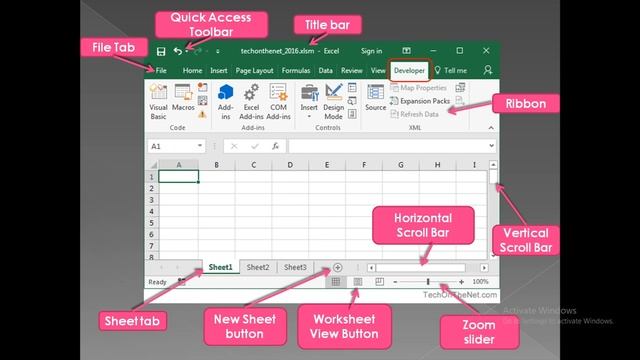Click the Enter checkmark in formula bar
Viewport: 640px width, 360px height.
(255, 146)
